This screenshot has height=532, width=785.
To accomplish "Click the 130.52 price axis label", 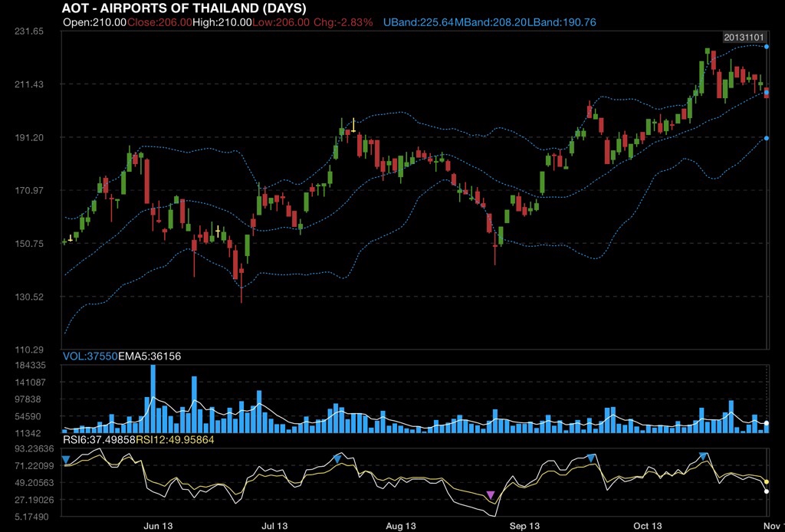I will (31, 297).
